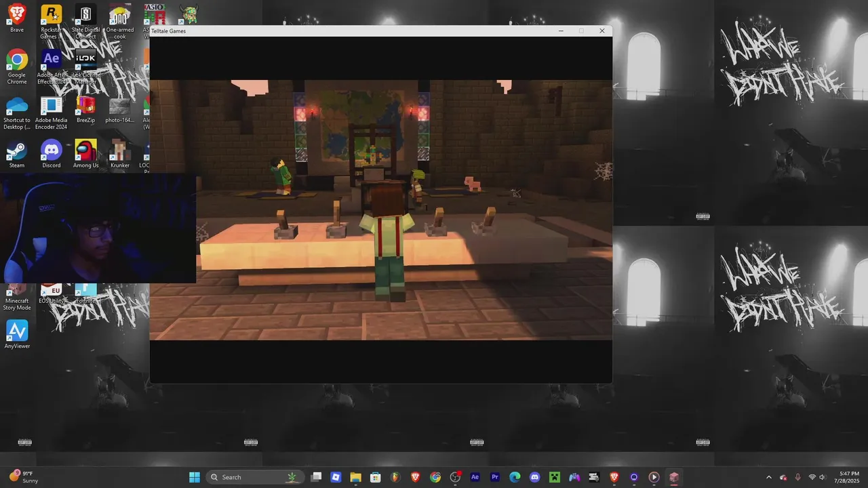Open Microsoft Store from the taskbar
Viewport: 868px width, 488px height.
tap(375, 477)
